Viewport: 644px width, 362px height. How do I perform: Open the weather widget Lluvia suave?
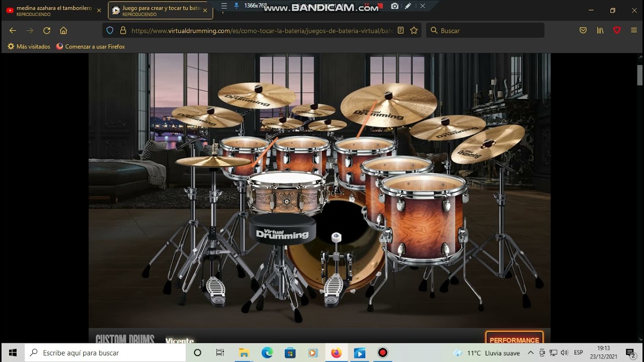pyautogui.click(x=487, y=353)
